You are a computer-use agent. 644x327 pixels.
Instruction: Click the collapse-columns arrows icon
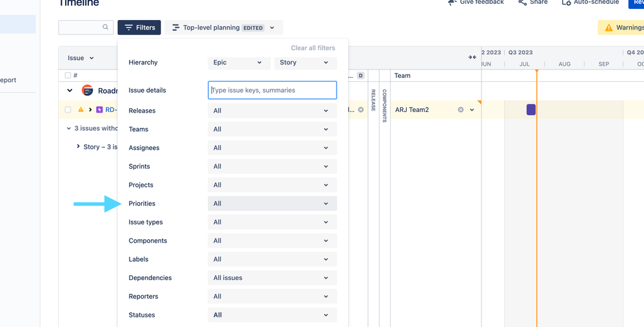(473, 57)
